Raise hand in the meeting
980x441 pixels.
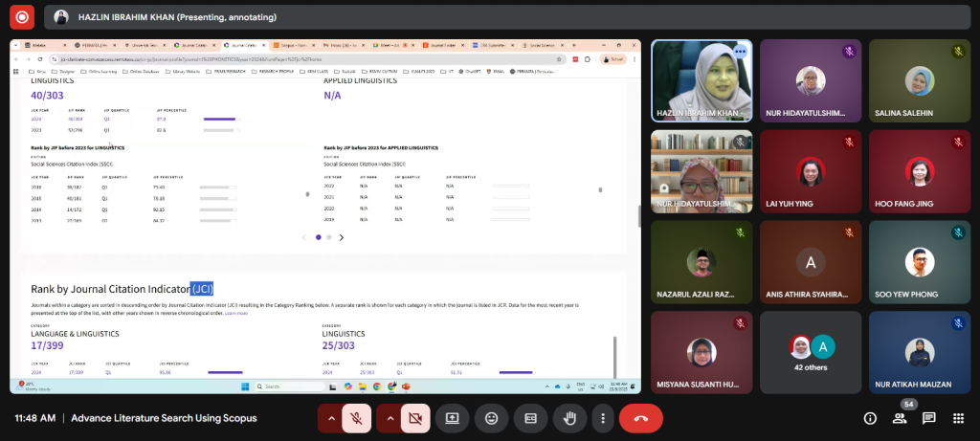[x=568, y=418]
